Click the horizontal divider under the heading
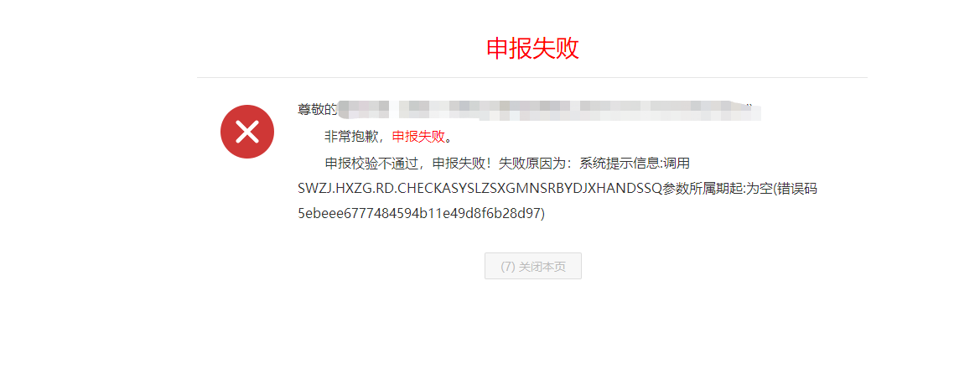 click(531, 77)
